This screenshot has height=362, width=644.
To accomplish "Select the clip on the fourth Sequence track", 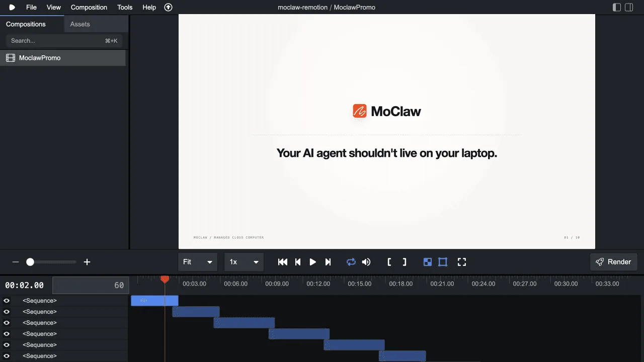I will (299, 334).
